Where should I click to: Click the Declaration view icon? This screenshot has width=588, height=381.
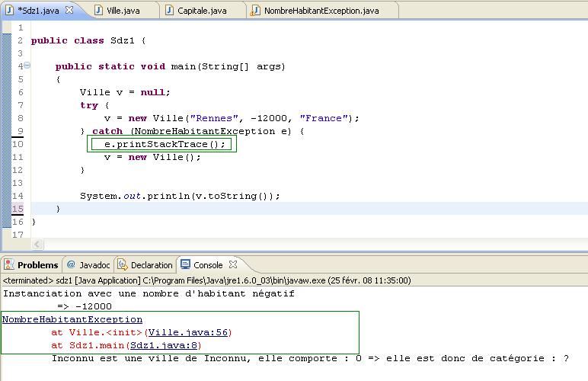123,264
